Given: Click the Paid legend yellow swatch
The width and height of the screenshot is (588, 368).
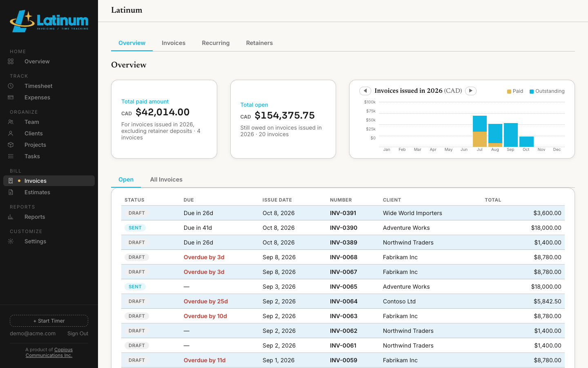Looking at the screenshot, I should [509, 91].
